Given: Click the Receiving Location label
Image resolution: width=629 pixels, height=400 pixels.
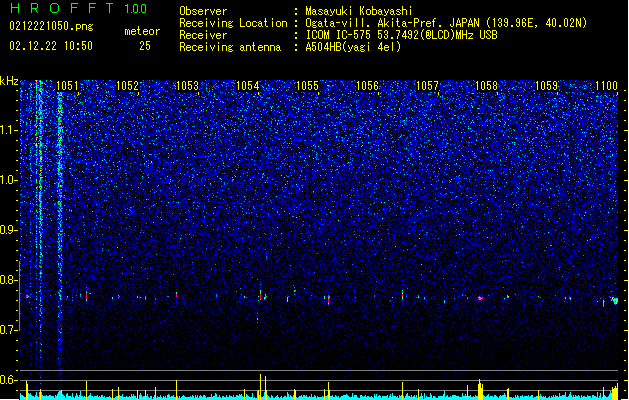Looking at the screenshot, I should 233,23.
